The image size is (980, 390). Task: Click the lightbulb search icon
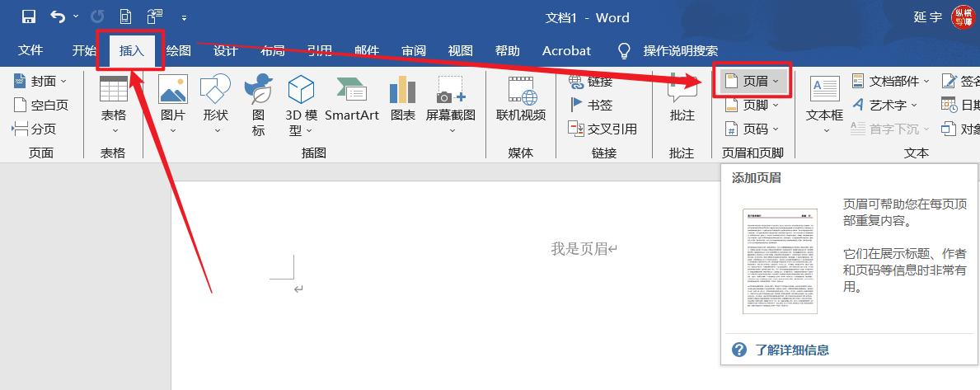point(624,51)
